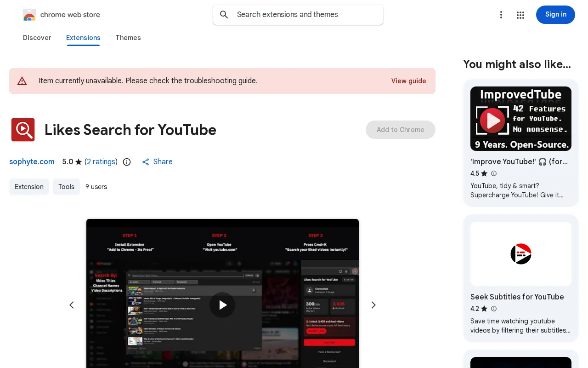Click the Likes Search for YouTube heading
Image resolution: width=588 pixels, height=368 pixels.
pos(130,130)
